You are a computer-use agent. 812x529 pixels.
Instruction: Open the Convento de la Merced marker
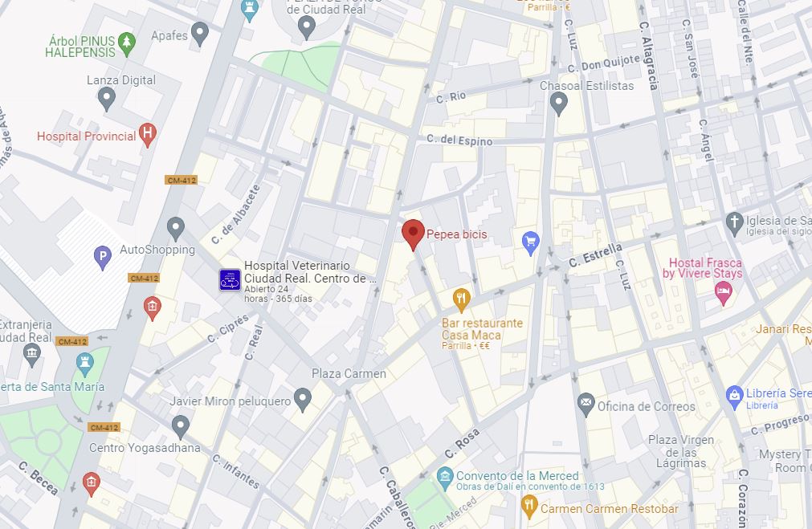point(445,478)
